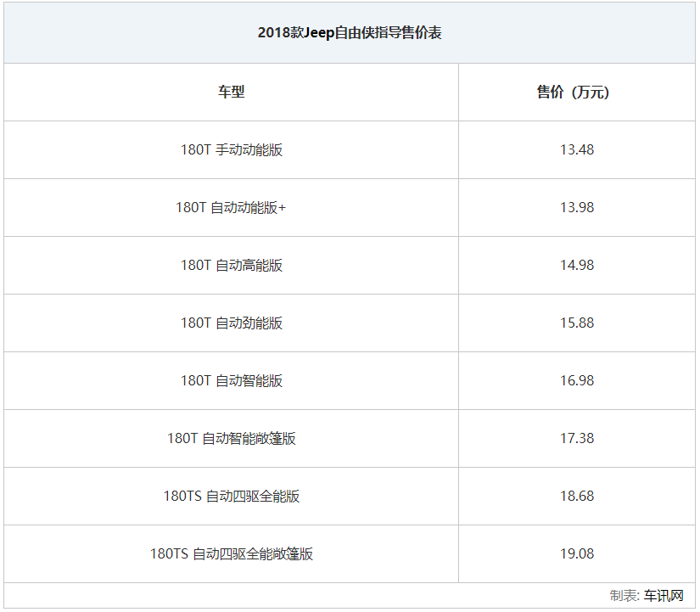The width and height of the screenshot is (700, 612).
Task: Select the 180T 手动动能版 model cell
Action: (231, 149)
